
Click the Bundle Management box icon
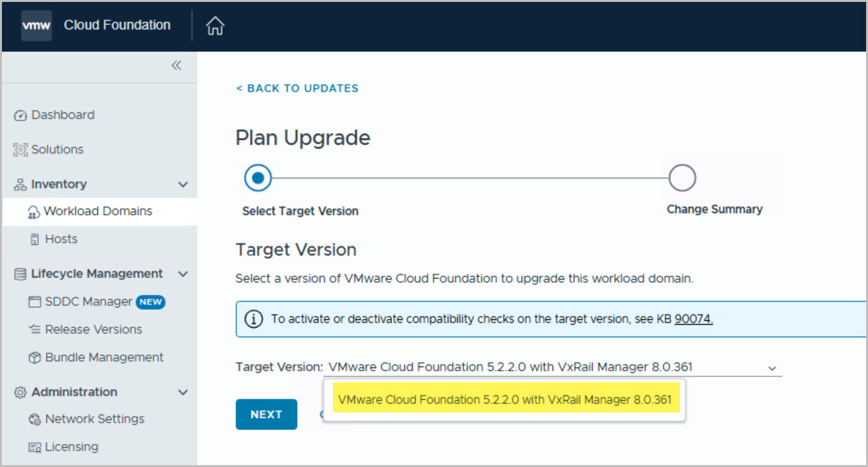[35, 357]
